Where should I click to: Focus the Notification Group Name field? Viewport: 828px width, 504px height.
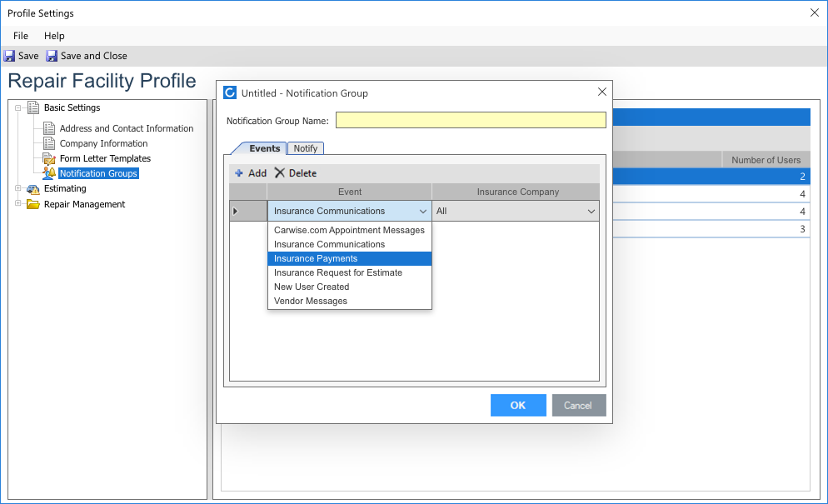coord(471,121)
